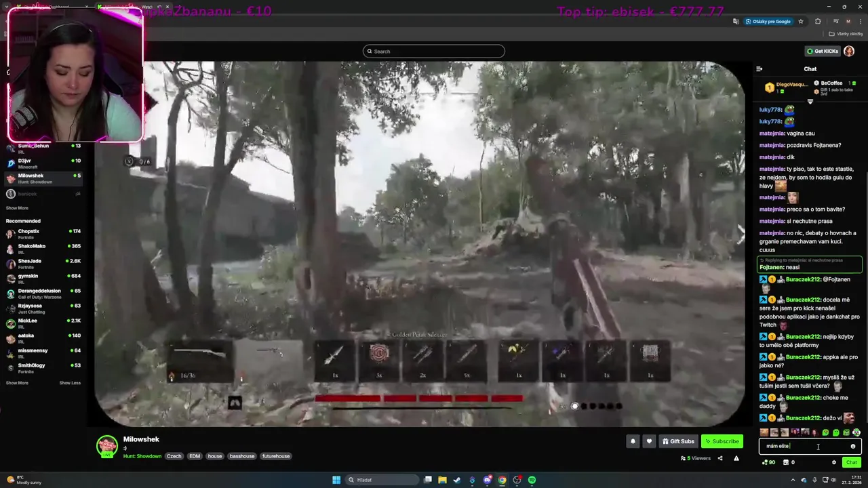Open the emote picker in chat input
Image resolution: width=868 pixels, height=488 pixels.
[x=853, y=446]
